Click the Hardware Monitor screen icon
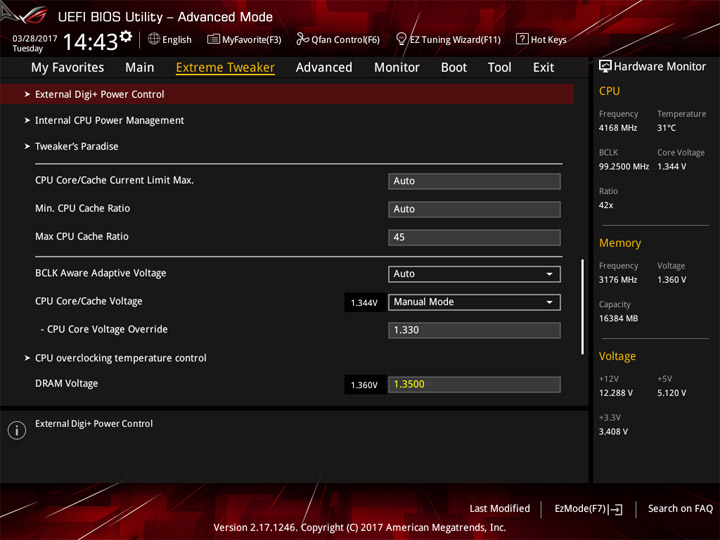The width and height of the screenshot is (720, 540). pos(605,66)
